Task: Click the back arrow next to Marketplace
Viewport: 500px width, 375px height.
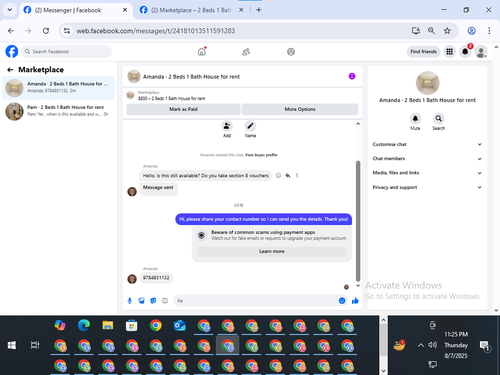Action: point(10,70)
